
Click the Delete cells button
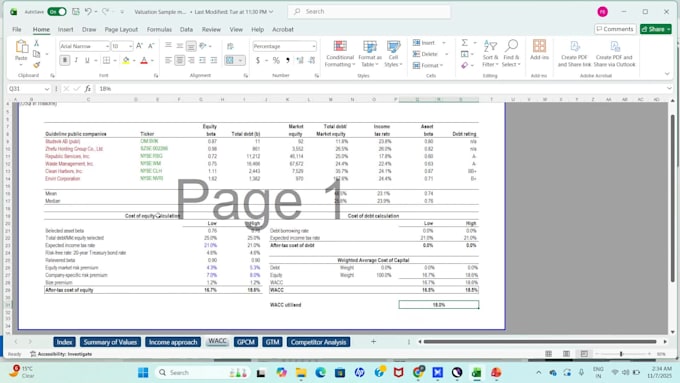tap(425, 54)
